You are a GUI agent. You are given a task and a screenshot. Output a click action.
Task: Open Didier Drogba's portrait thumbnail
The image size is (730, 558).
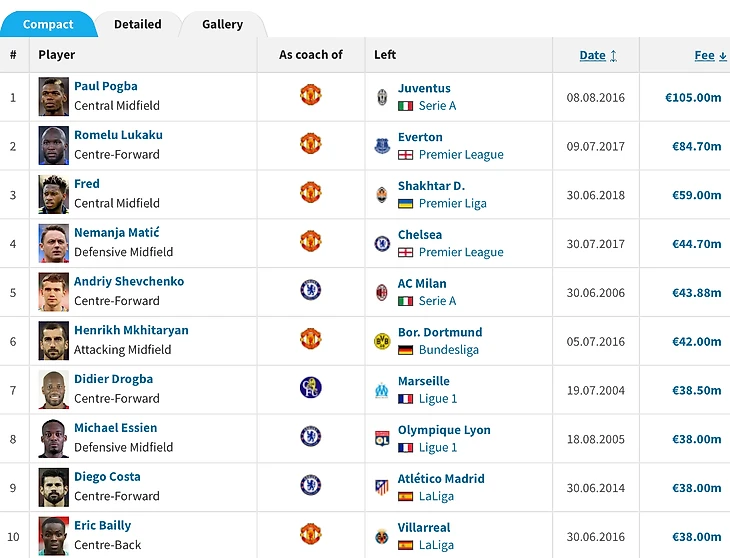(54, 390)
